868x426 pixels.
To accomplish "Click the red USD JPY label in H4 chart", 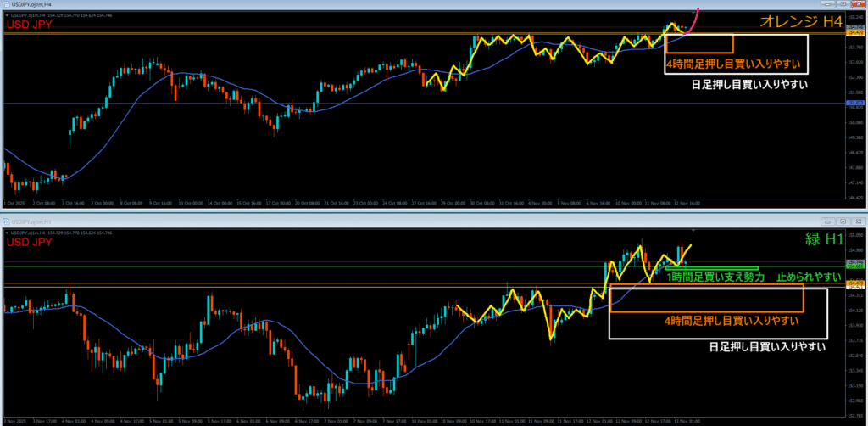I will click(31, 25).
